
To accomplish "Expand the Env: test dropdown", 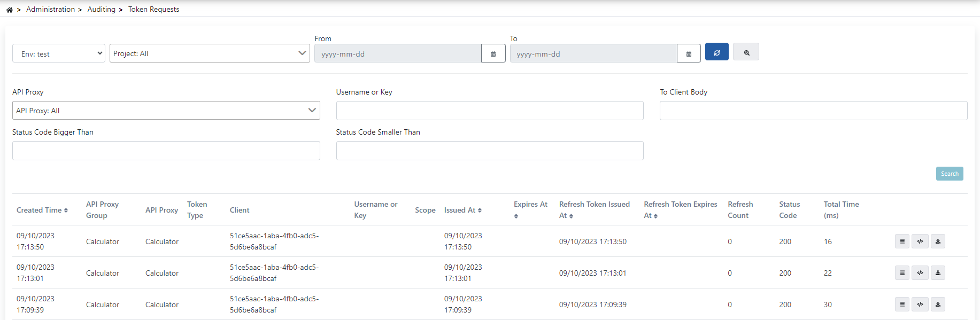I will (x=59, y=53).
